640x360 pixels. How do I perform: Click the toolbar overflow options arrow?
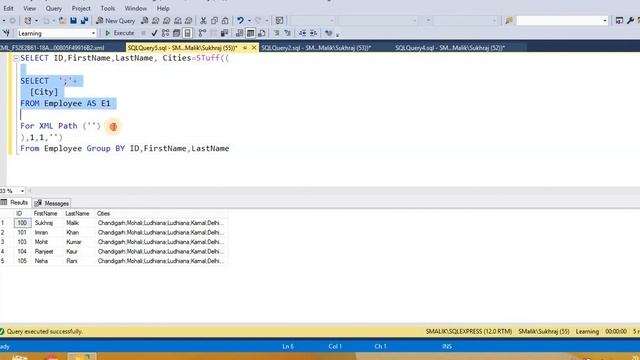pyautogui.click(x=338, y=35)
